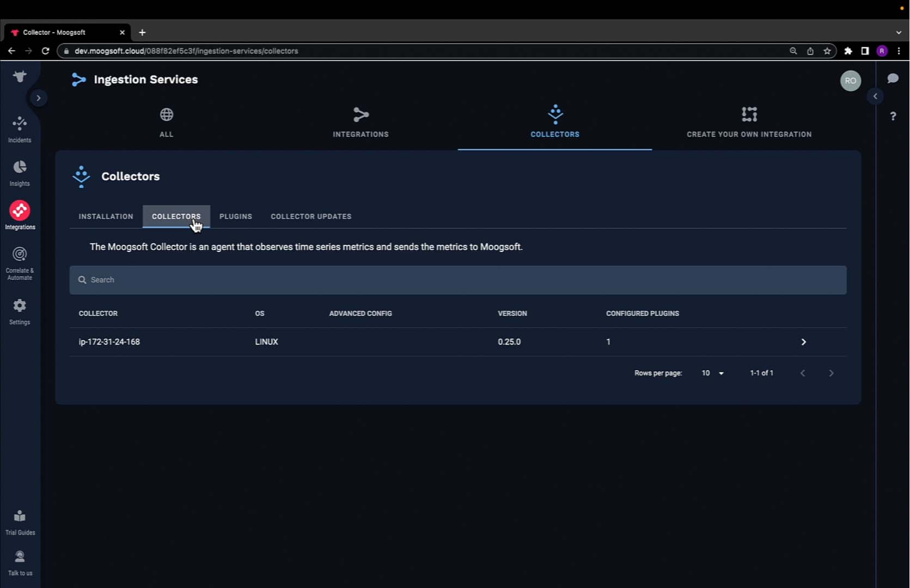910x588 pixels.
Task: Open Settings gear in the sidebar
Action: click(20, 312)
